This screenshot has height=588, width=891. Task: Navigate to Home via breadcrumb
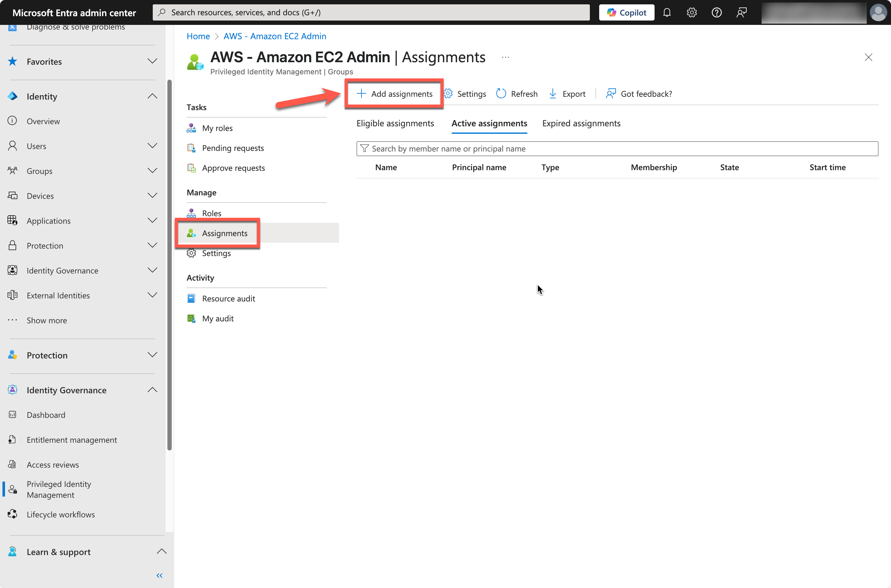click(x=198, y=36)
